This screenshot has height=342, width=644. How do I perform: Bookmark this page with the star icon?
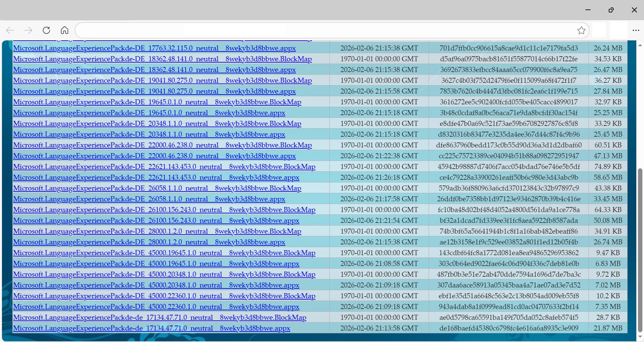(x=581, y=30)
